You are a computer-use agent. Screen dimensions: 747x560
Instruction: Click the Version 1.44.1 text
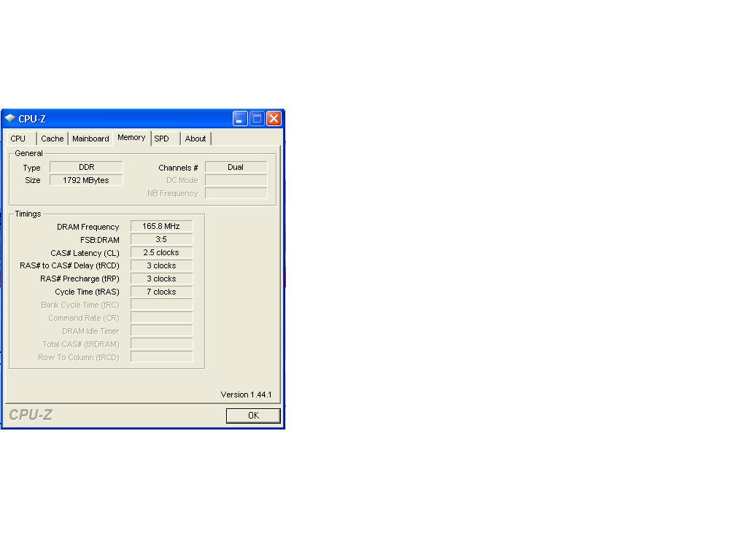point(246,394)
